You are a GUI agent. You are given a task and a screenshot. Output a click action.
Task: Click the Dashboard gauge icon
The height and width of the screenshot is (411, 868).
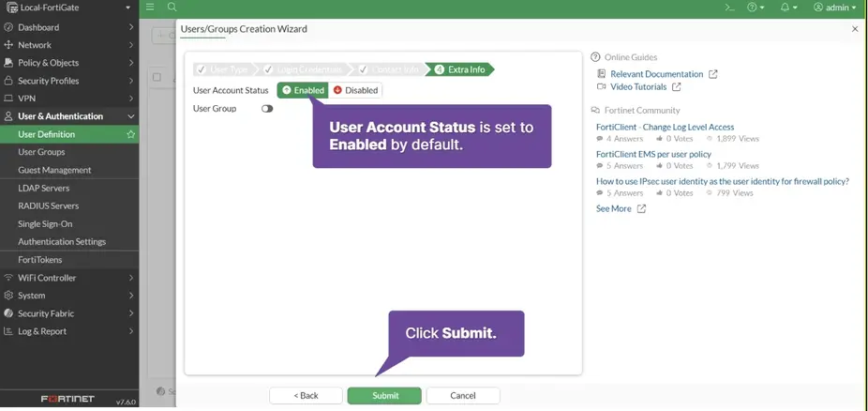8,27
